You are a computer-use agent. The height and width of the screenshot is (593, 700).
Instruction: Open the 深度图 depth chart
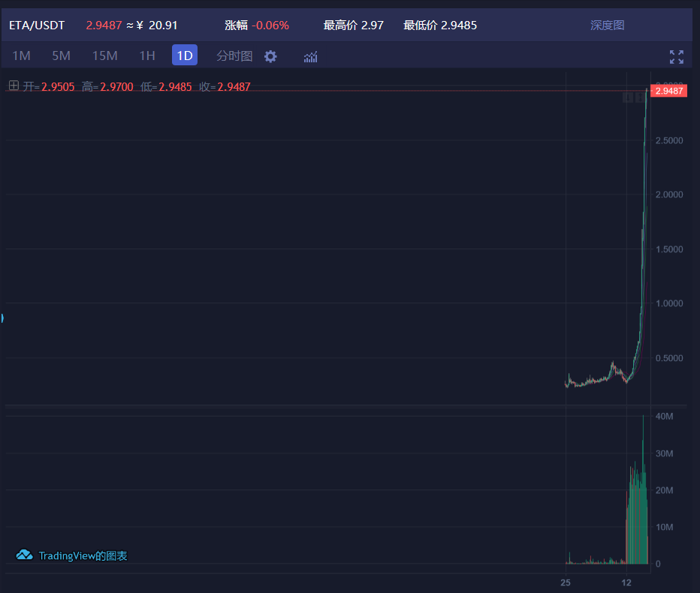(607, 25)
